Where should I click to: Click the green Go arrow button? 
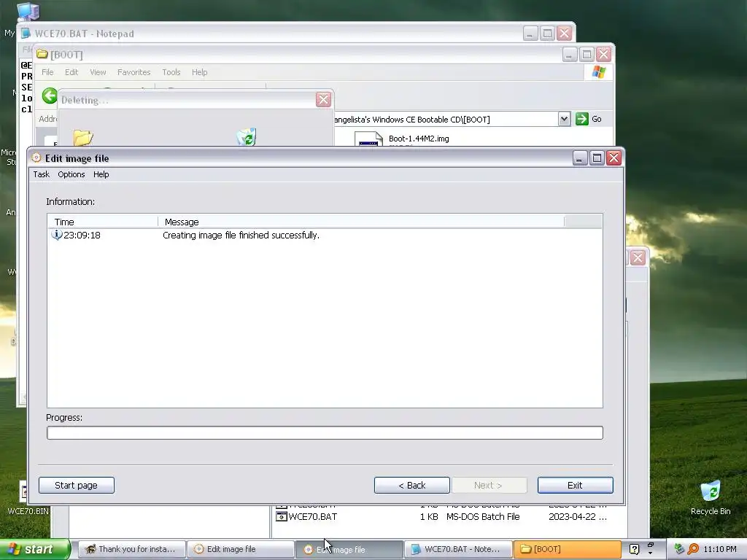[x=582, y=119]
